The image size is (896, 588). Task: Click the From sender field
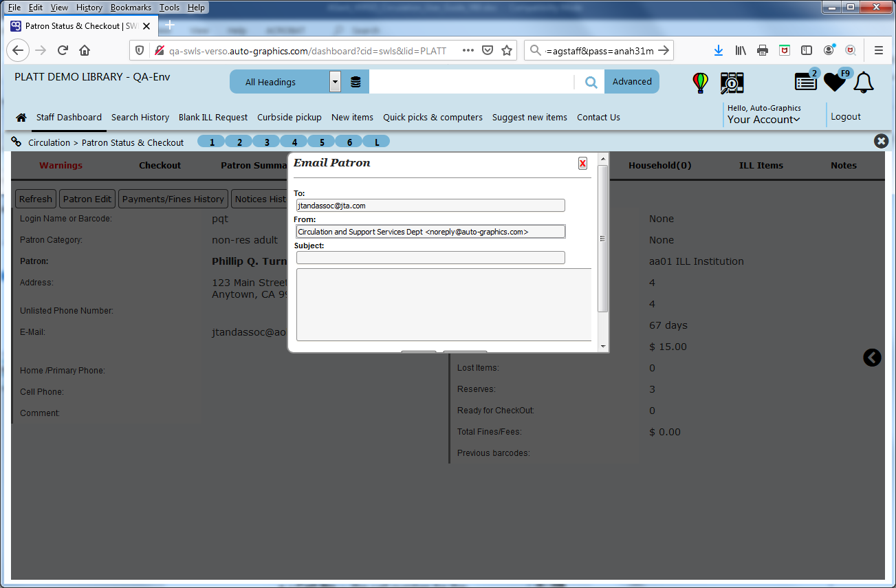[x=430, y=232]
